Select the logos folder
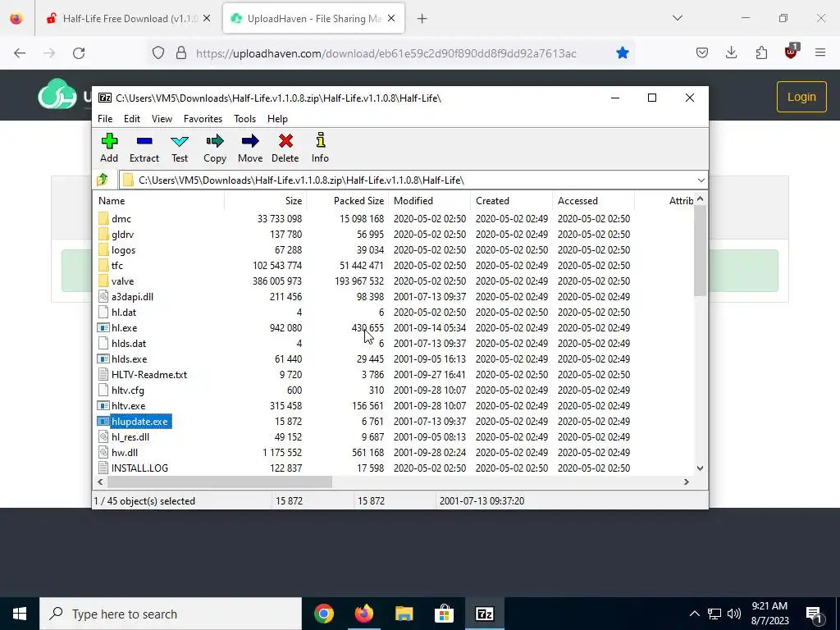 click(x=123, y=249)
